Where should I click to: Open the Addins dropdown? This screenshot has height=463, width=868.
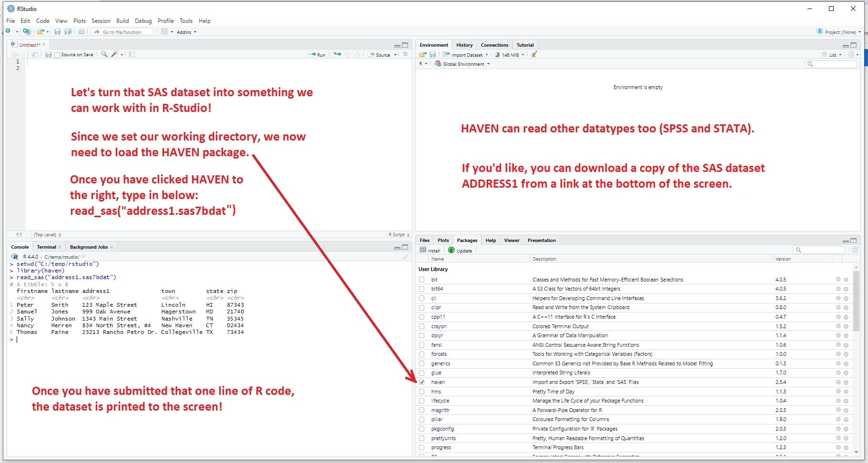[186, 32]
